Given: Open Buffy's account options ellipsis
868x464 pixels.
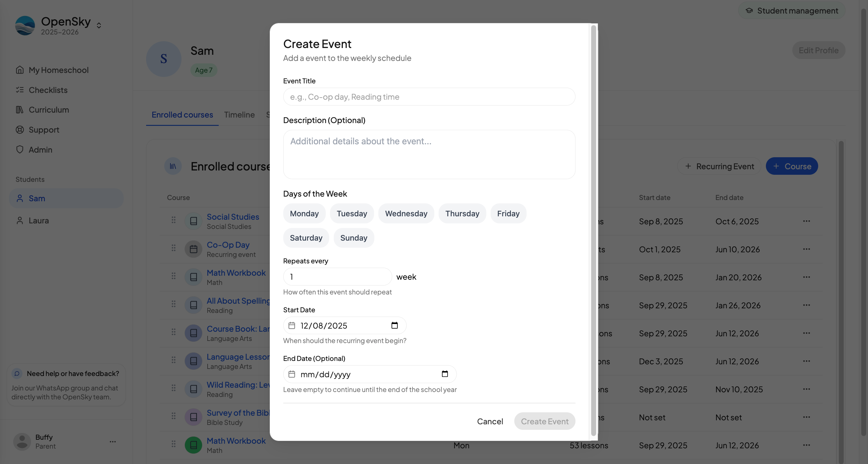Looking at the screenshot, I should point(113,442).
